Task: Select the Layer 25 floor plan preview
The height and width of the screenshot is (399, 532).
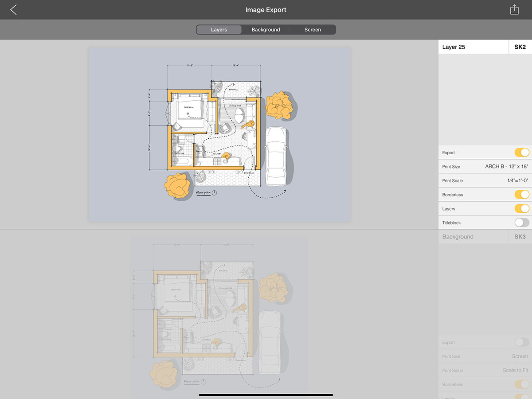Action: (x=219, y=134)
